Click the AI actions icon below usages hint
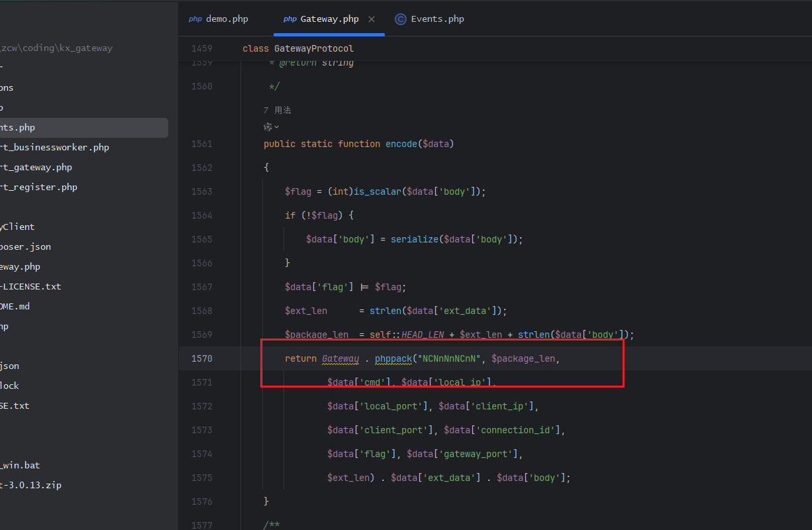The width and height of the screenshot is (812, 530). click(268, 127)
